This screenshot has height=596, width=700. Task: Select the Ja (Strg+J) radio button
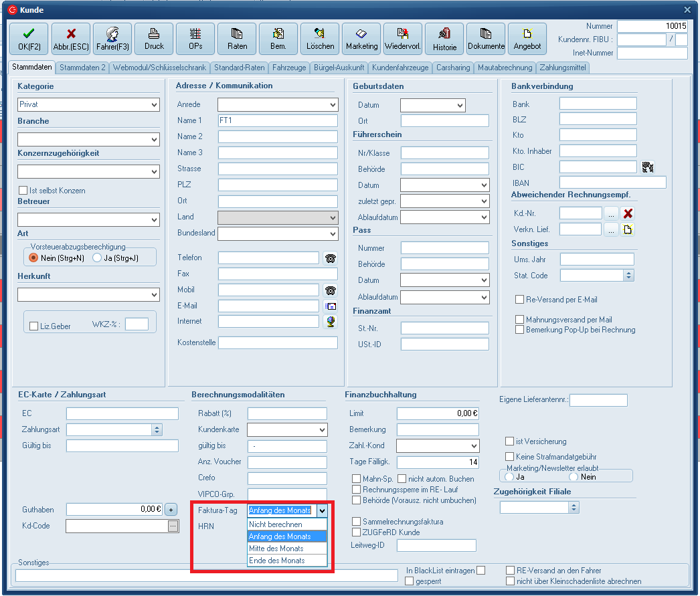(x=98, y=258)
